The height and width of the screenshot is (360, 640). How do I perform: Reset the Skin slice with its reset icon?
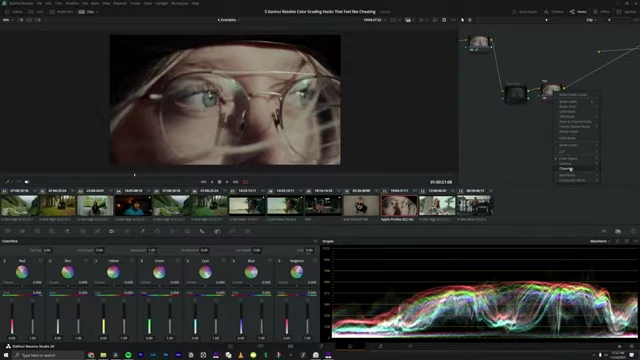click(86, 260)
